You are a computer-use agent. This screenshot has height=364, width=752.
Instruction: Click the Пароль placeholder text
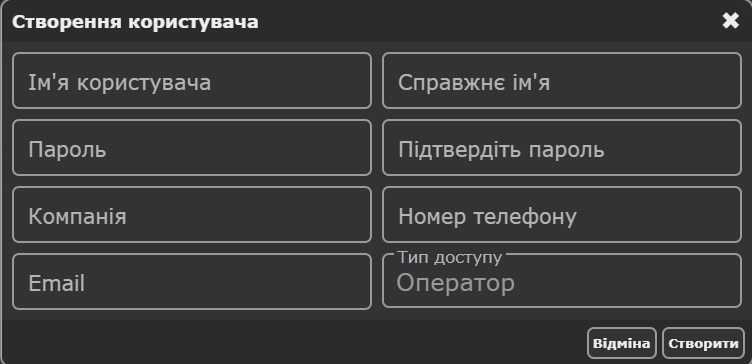[x=67, y=150]
